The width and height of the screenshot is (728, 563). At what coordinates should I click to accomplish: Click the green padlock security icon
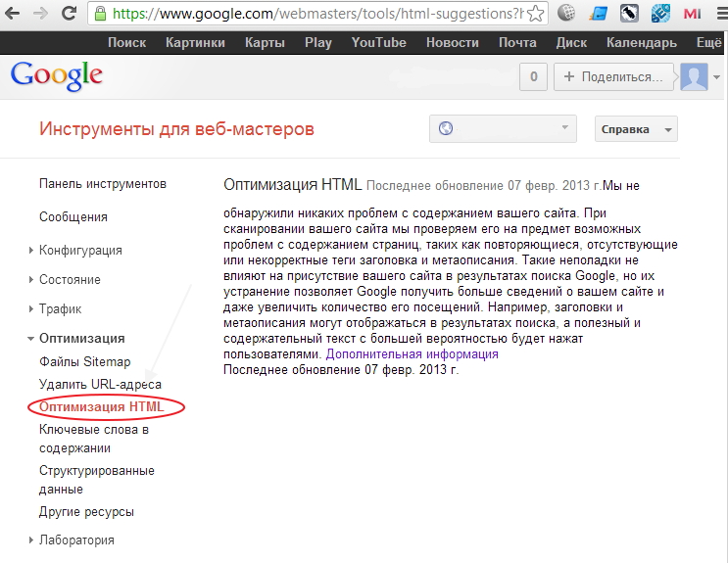click(100, 14)
